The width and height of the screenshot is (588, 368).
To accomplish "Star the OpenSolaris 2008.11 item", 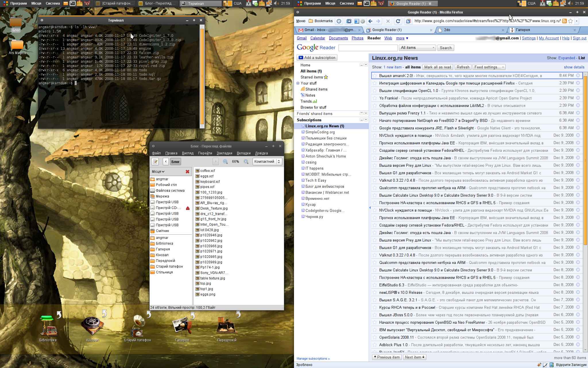I will click(x=375, y=337).
